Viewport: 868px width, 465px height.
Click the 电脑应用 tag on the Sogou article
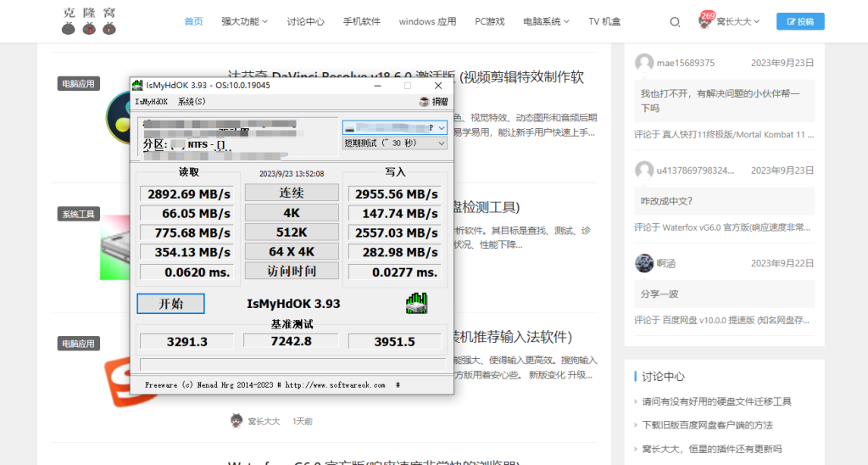79,344
